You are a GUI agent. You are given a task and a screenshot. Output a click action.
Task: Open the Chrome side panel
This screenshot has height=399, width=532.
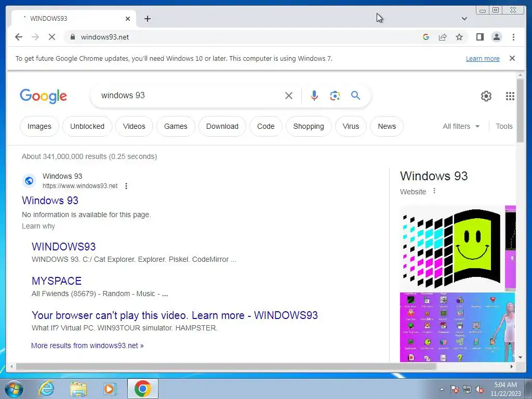[x=480, y=37]
